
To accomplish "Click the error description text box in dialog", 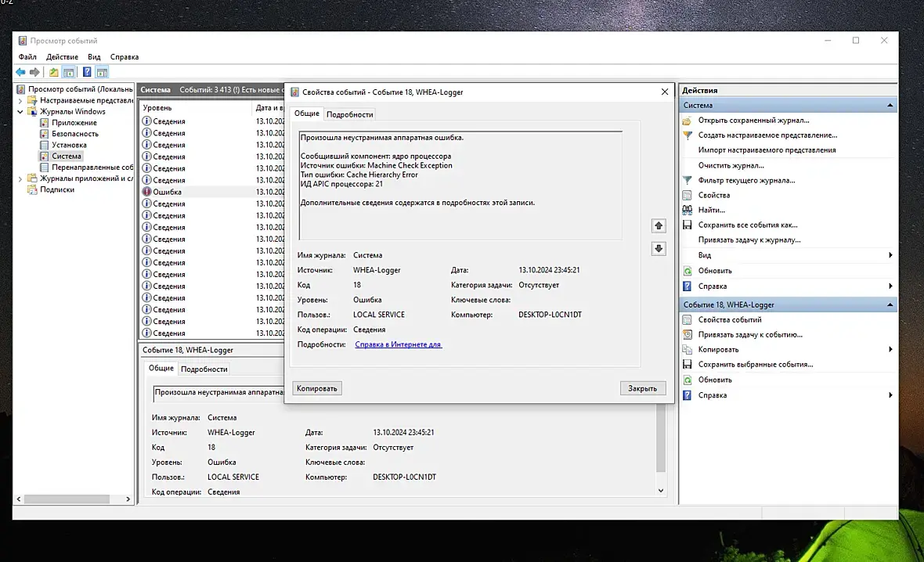I will click(460, 186).
